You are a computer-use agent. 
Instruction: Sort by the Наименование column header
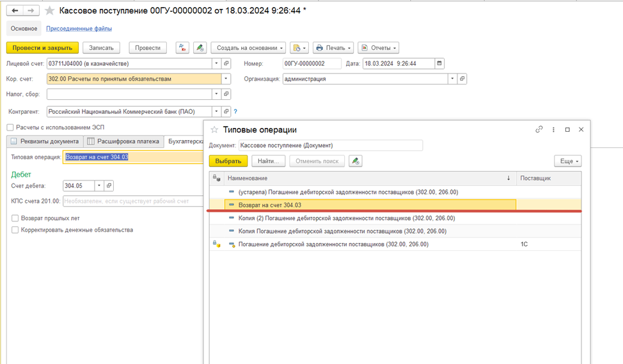pos(370,178)
